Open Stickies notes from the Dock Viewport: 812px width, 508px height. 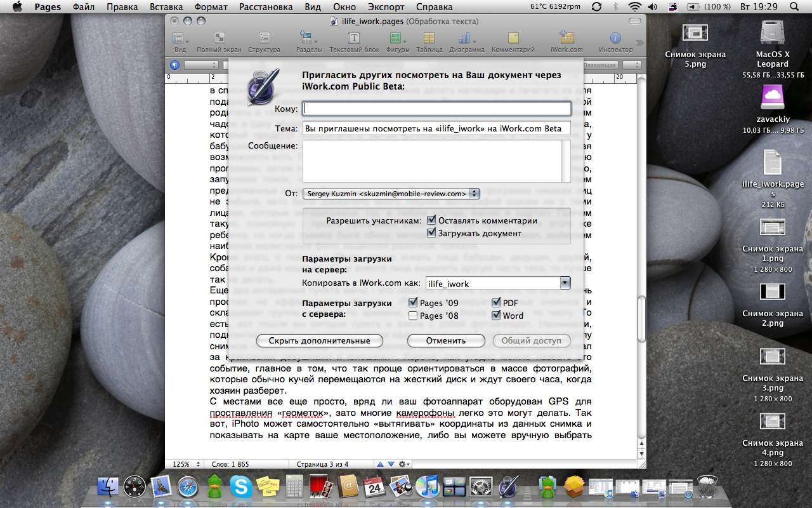[268, 487]
